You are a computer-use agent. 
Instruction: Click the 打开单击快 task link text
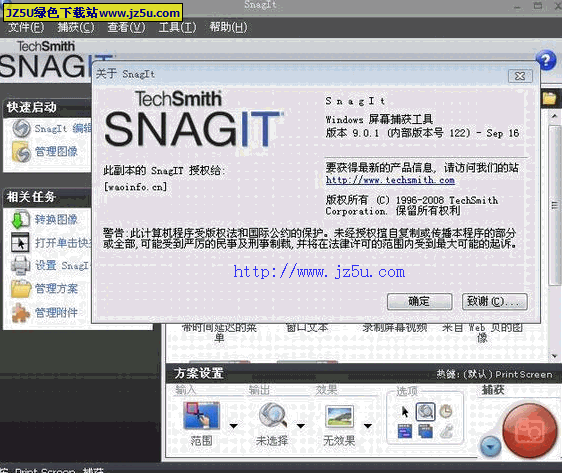pyautogui.click(x=62, y=243)
